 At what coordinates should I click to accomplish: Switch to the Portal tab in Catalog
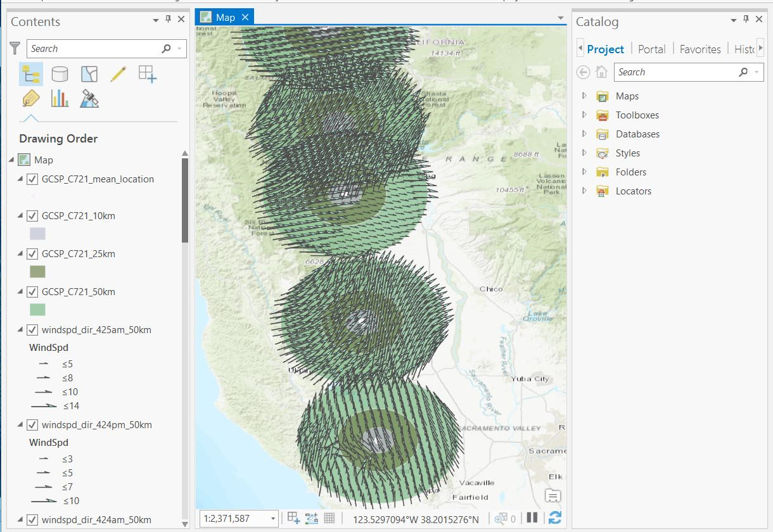click(x=652, y=49)
